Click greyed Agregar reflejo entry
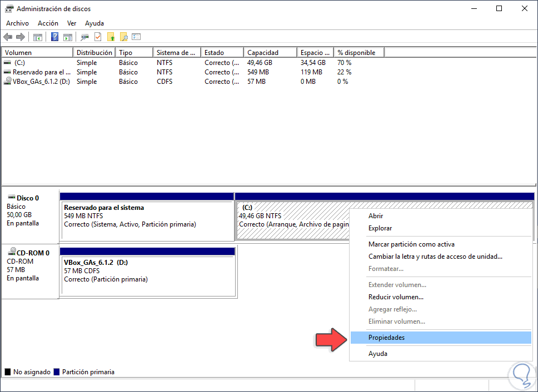The width and height of the screenshot is (538, 392). [441, 309]
